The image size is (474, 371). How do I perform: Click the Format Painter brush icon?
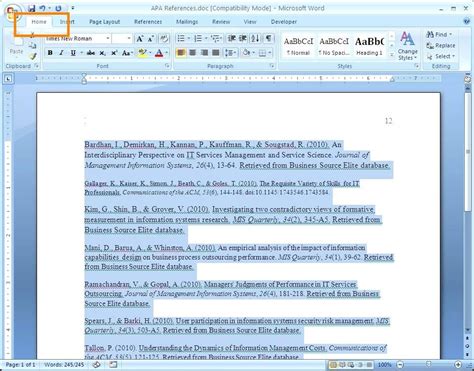tap(33, 57)
